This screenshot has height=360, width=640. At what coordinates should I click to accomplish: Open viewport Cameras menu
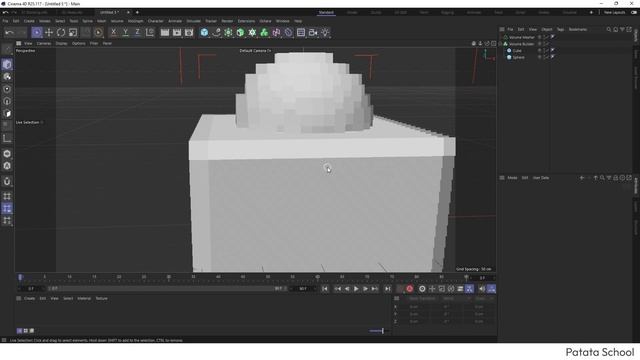[x=44, y=43]
